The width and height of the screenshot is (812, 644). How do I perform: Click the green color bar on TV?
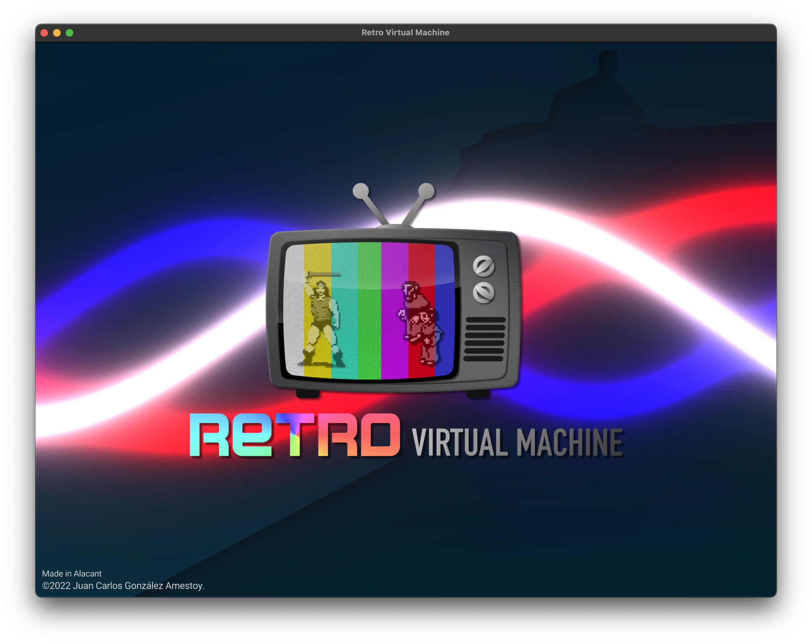pyautogui.click(x=369, y=313)
